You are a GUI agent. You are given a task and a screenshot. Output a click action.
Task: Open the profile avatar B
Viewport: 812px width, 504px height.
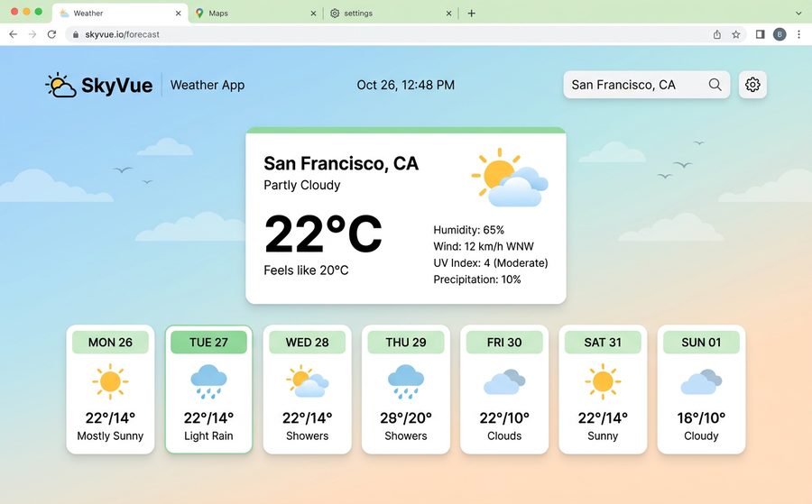pyautogui.click(x=780, y=34)
